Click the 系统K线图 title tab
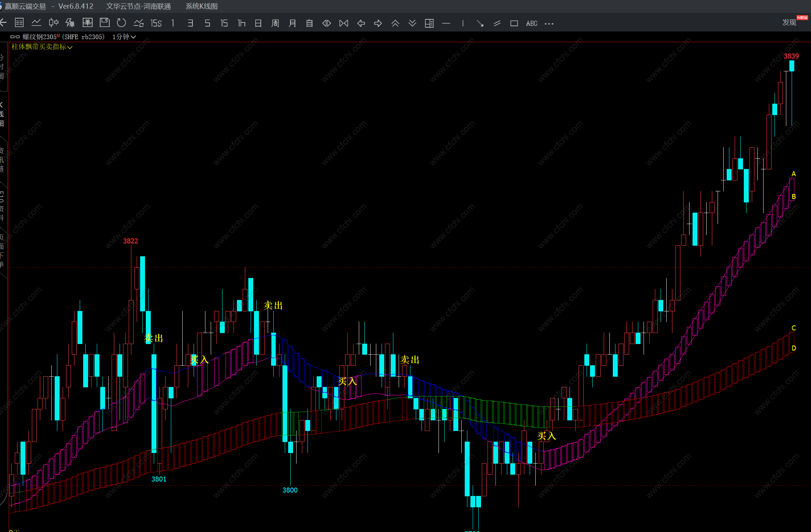The image size is (811, 532). click(201, 6)
